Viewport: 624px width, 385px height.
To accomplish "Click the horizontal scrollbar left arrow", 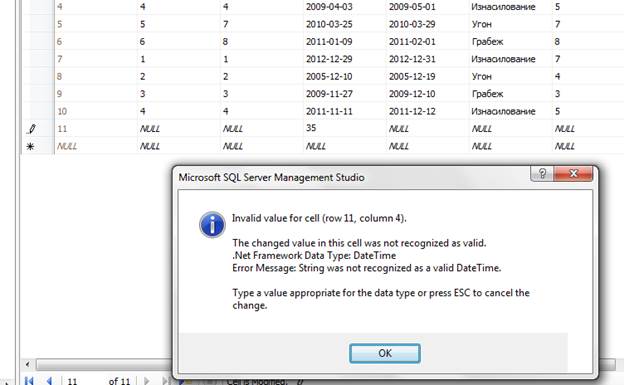I will tap(27, 364).
